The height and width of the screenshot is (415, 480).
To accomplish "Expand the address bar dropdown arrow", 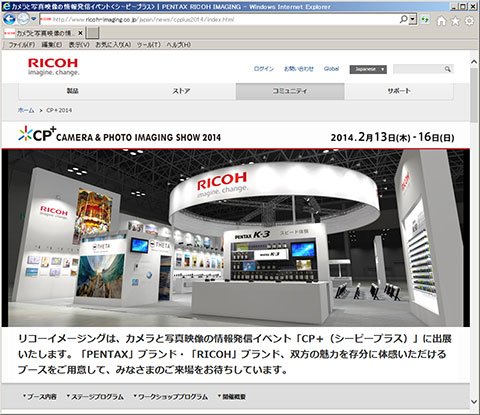I will click(413, 19).
